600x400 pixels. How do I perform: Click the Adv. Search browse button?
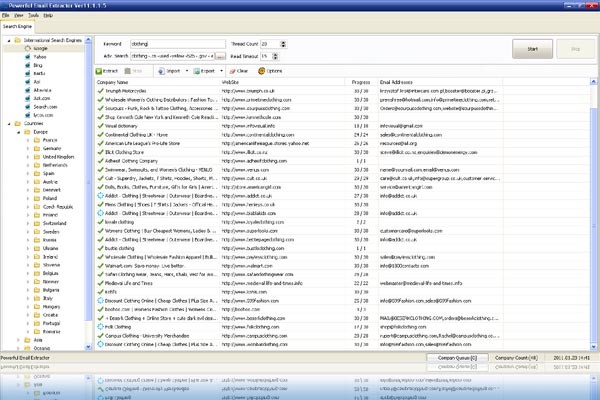[220, 56]
